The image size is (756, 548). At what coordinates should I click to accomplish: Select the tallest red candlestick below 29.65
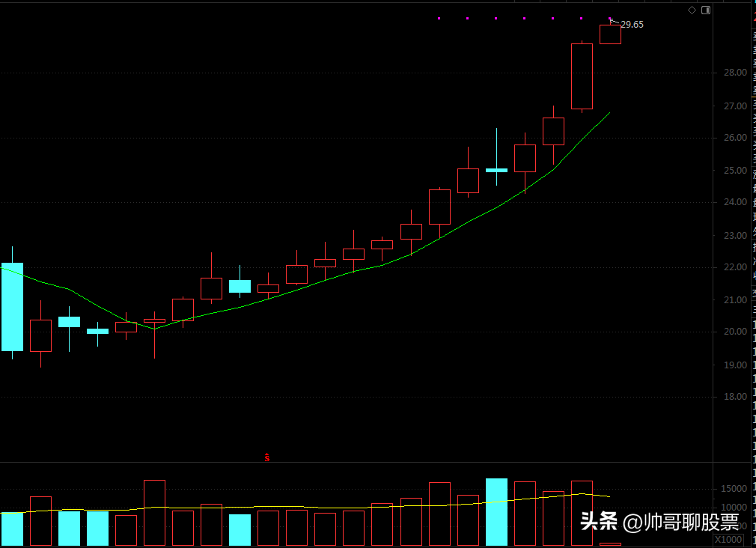tap(582, 76)
